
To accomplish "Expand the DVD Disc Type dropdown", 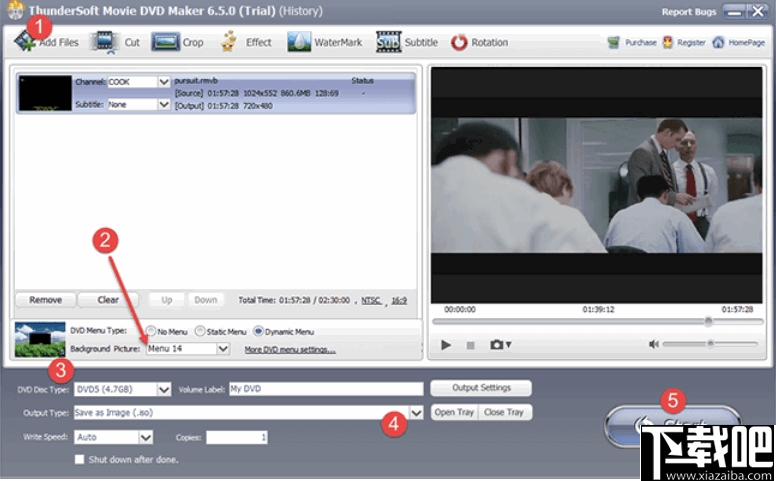I will pyautogui.click(x=164, y=389).
